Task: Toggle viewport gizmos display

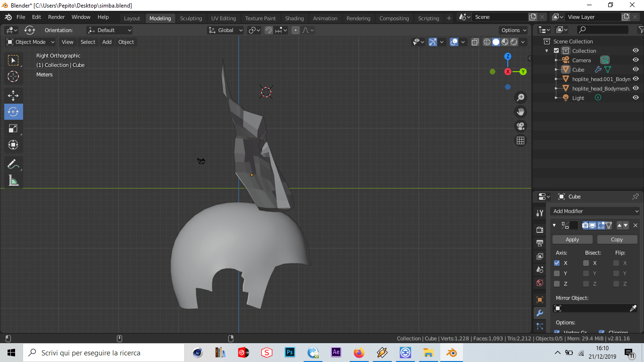Action: click(432, 42)
